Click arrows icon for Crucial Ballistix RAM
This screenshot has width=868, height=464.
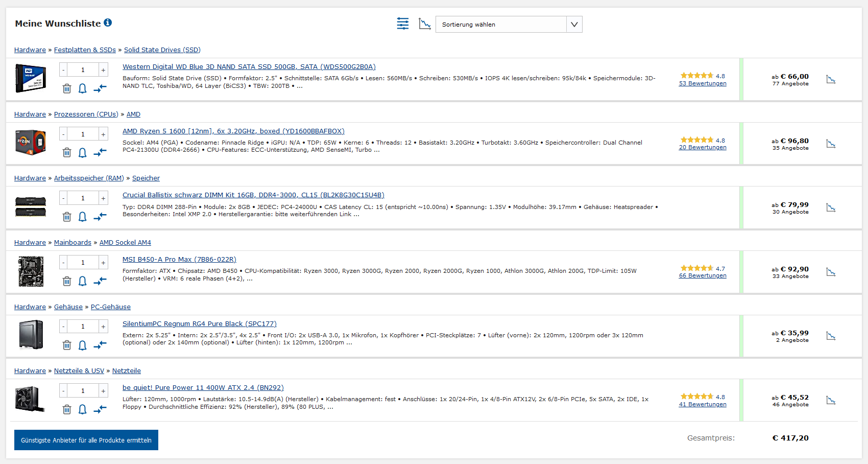point(100,217)
